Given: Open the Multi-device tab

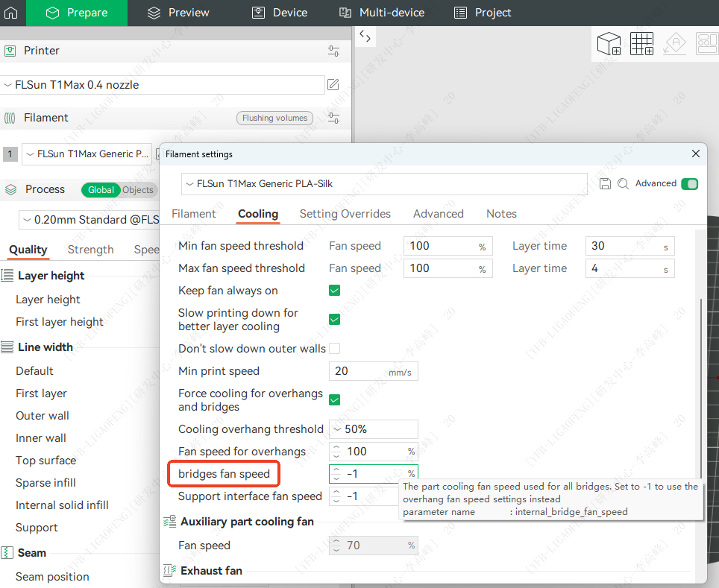Looking at the screenshot, I should click(382, 13).
